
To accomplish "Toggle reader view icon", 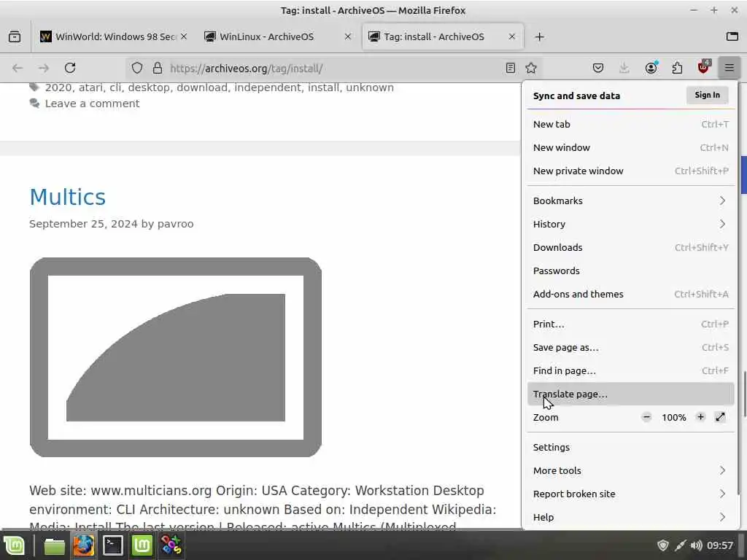I will (510, 68).
